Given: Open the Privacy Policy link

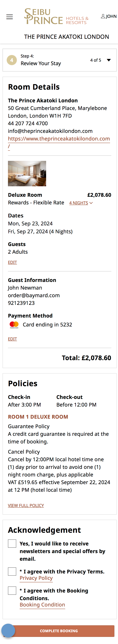Looking at the screenshot, I should click(36, 578).
